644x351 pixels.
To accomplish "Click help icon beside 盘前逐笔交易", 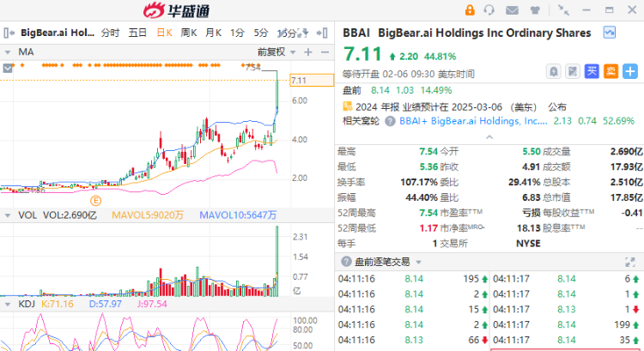I will tap(347, 262).
